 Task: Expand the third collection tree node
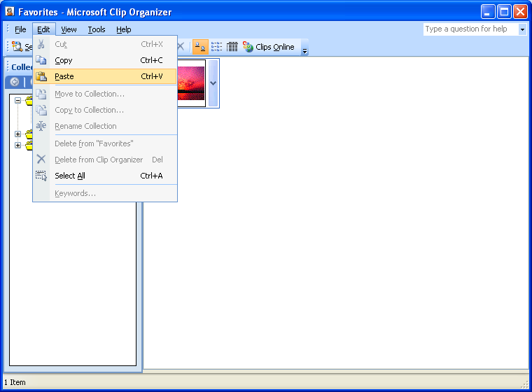point(17,146)
